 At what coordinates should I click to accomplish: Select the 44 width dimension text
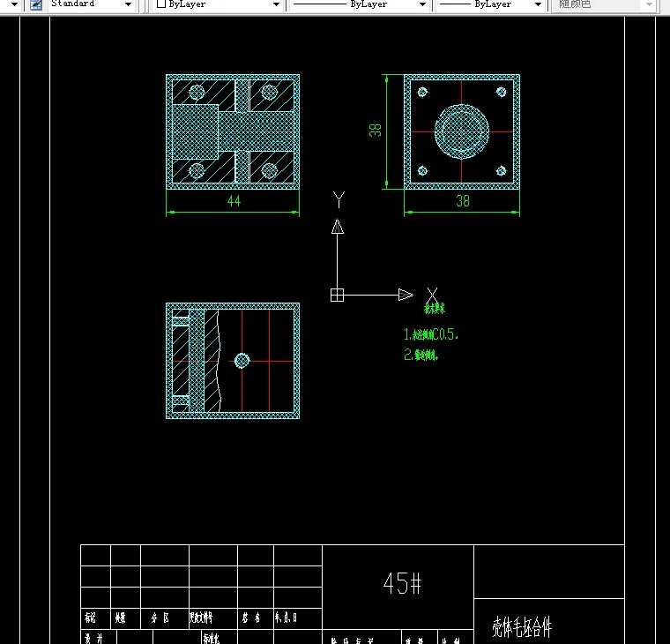(x=234, y=201)
